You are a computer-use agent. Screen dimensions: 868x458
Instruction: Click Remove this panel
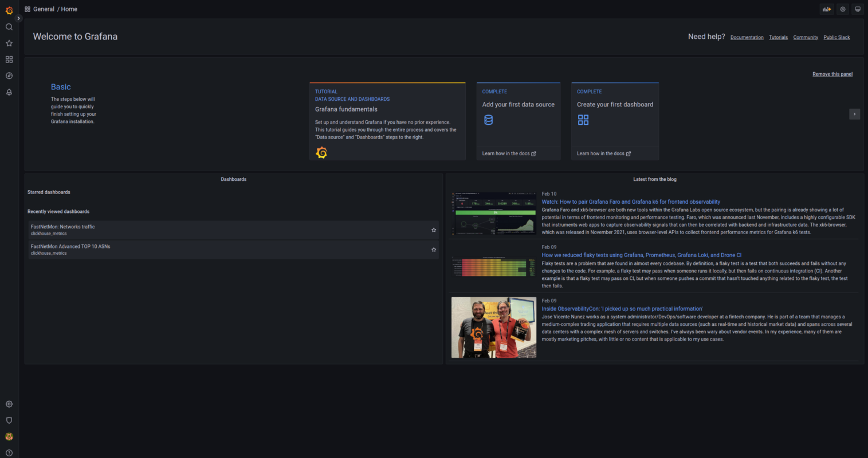832,73
